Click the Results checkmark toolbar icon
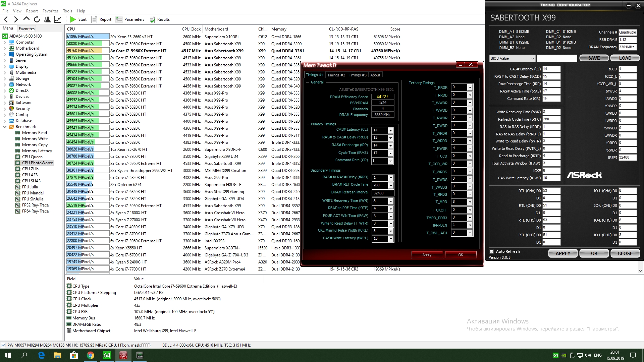Screen dimensions: 644x362 point(152,19)
